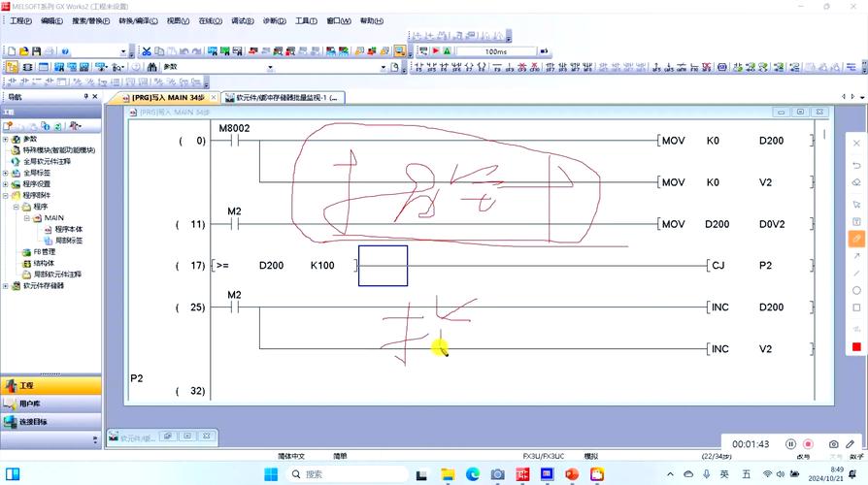Click the F5 open contact ladder icon

point(419,67)
